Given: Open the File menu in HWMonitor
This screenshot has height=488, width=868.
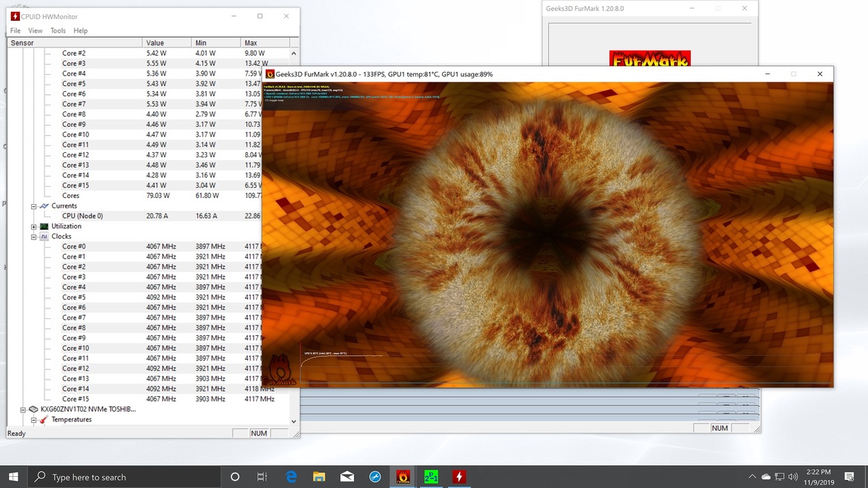Looking at the screenshot, I should tap(16, 30).
